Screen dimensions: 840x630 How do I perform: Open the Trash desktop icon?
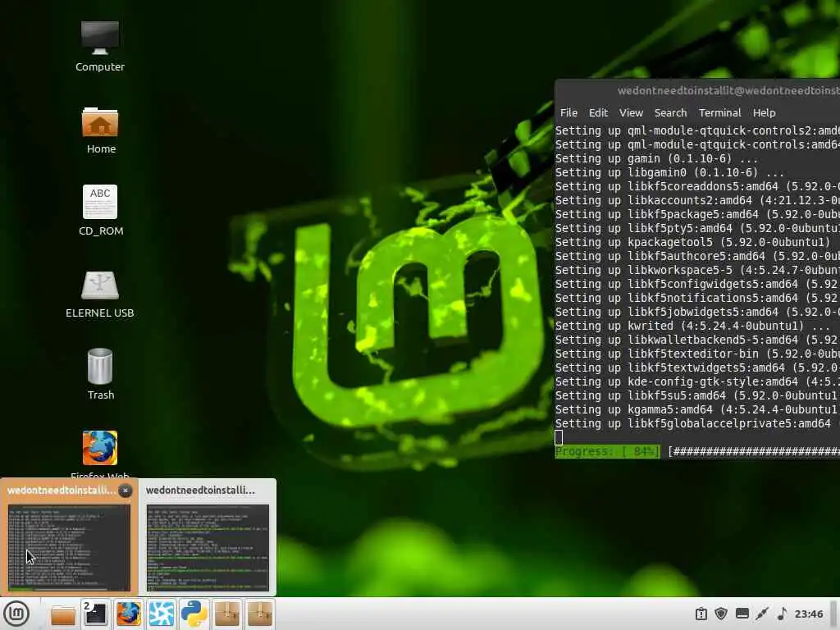tap(100, 374)
